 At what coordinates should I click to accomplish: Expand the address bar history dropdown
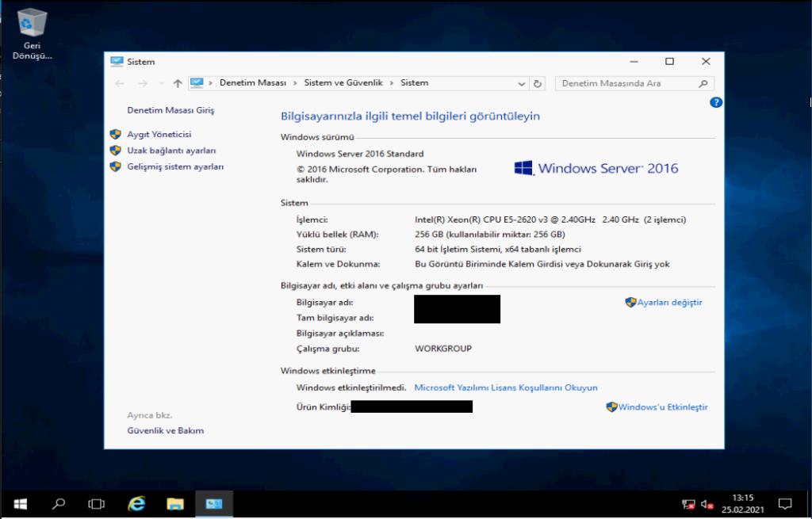click(522, 84)
